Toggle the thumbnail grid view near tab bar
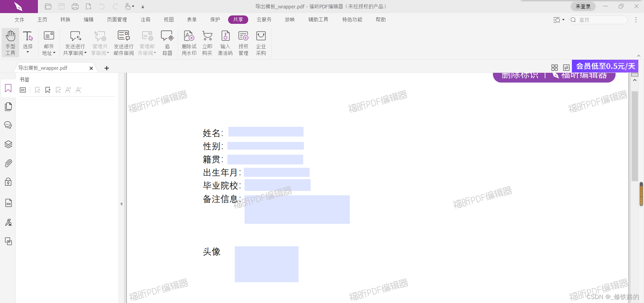Viewport: 644px width, 303px height. 554,67
